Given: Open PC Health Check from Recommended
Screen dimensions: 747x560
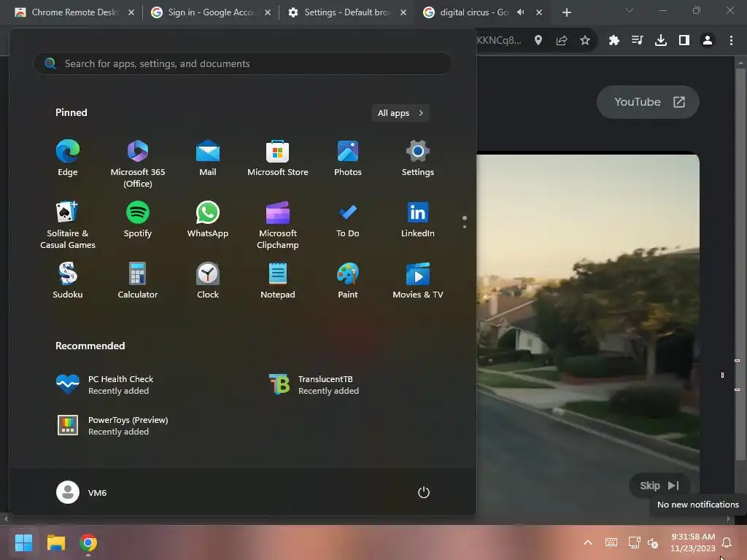Looking at the screenshot, I should click(105, 384).
